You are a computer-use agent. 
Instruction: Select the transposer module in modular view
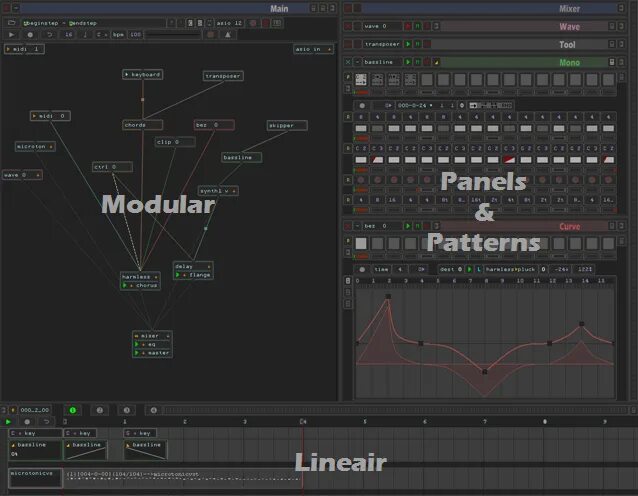coord(223,76)
